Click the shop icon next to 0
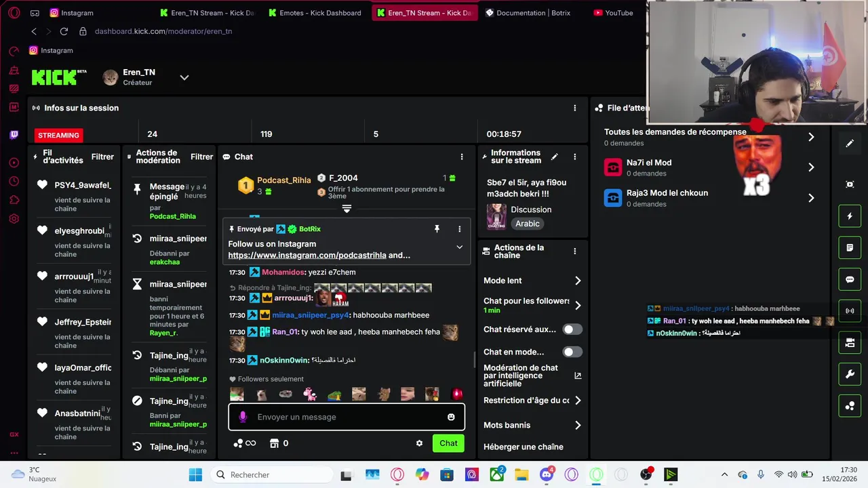This screenshot has height=488, width=868. (x=274, y=443)
